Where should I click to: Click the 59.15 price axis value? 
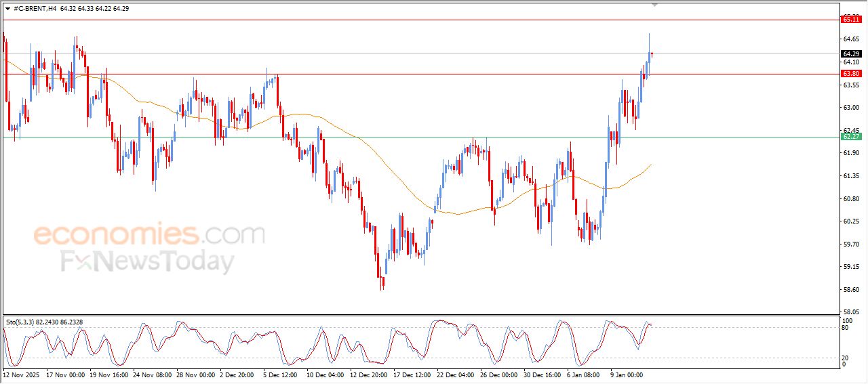point(851,267)
